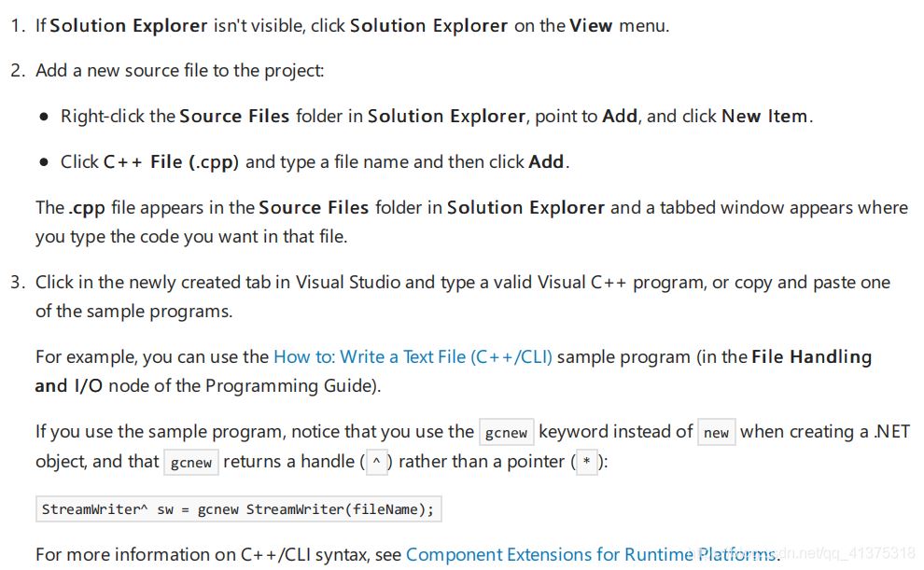924x570 pixels.
Task: Click the bold '.cpp' after 'The'
Action: coord(87,207)
